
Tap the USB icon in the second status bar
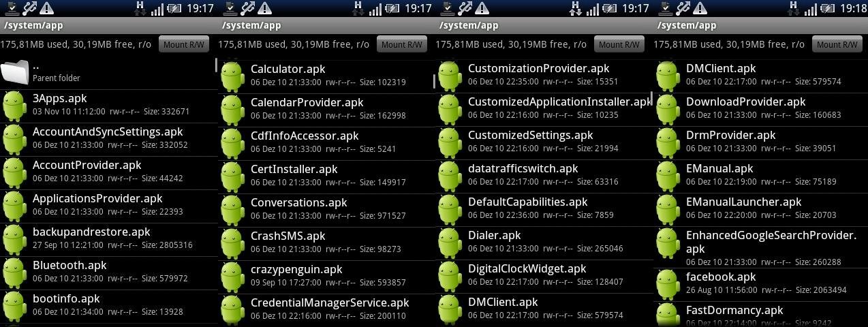[249, 8]
